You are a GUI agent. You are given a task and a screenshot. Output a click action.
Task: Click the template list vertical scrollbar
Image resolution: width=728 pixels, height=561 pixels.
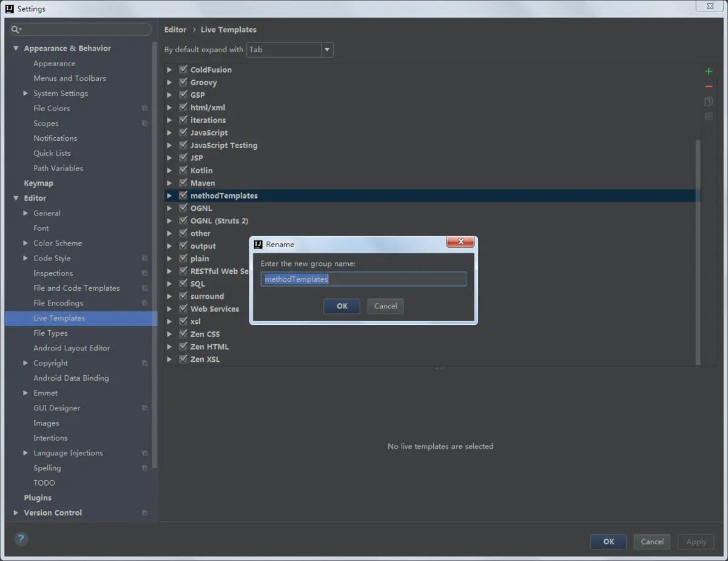(x=698, y=243)
